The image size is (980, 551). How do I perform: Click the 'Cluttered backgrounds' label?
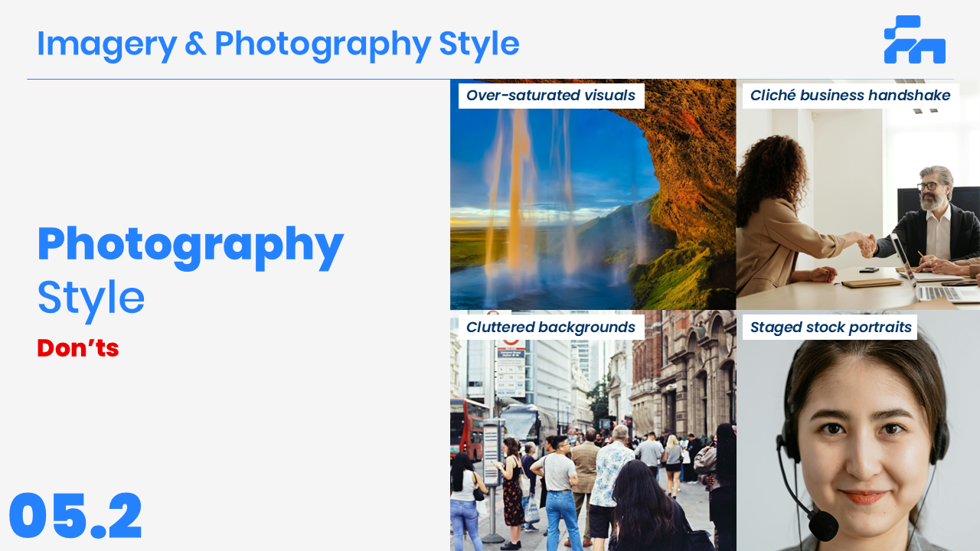550,328
